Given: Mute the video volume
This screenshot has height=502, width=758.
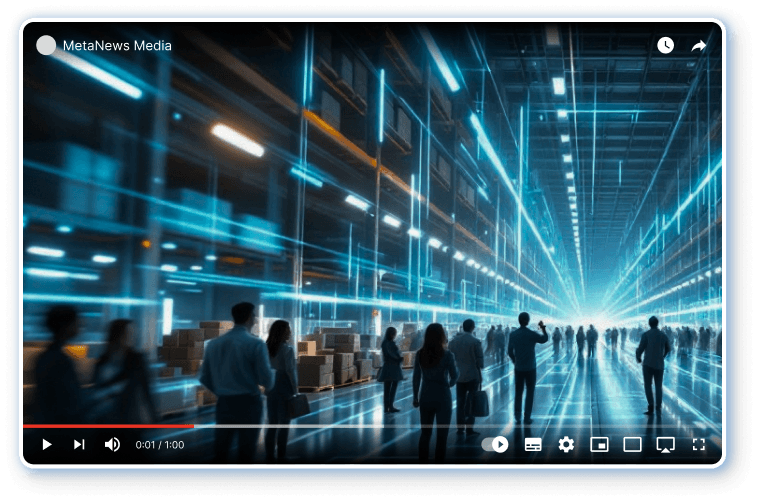Looking at the screenshot, I should [x=112, y=444].
